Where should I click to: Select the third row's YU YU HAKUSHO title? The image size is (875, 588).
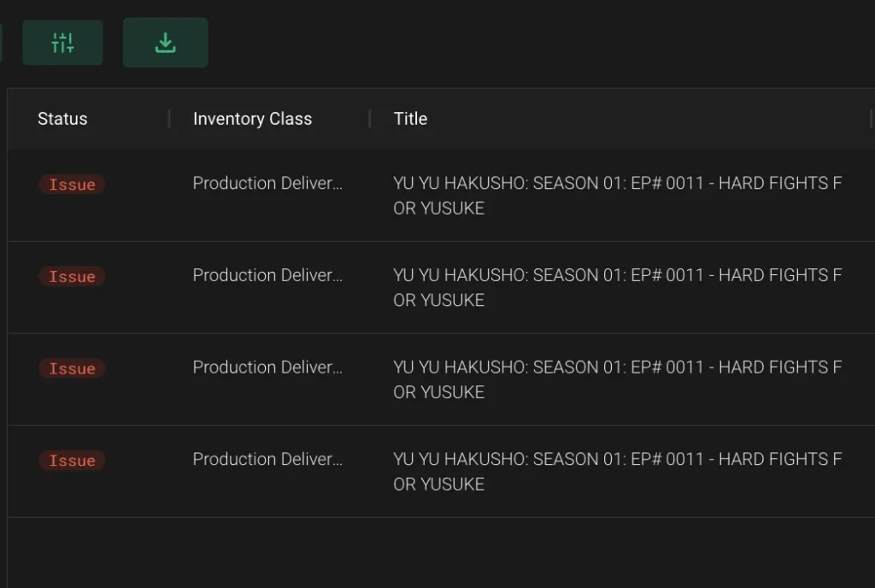[617, 379]
